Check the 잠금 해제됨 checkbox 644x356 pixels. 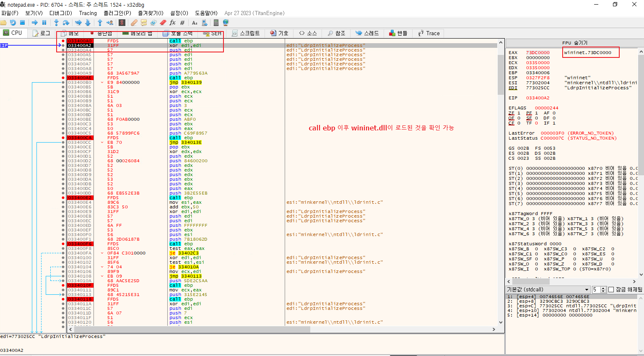(611, 290)
